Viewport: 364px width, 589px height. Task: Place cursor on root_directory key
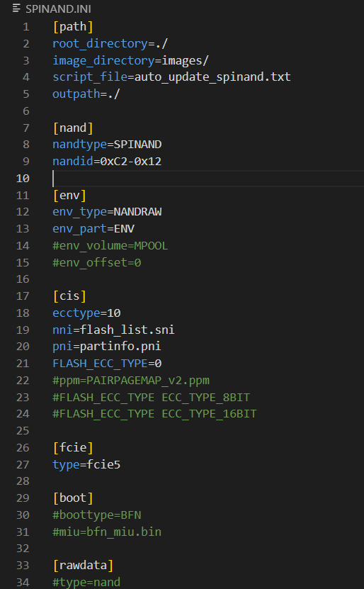click(100, 43)
